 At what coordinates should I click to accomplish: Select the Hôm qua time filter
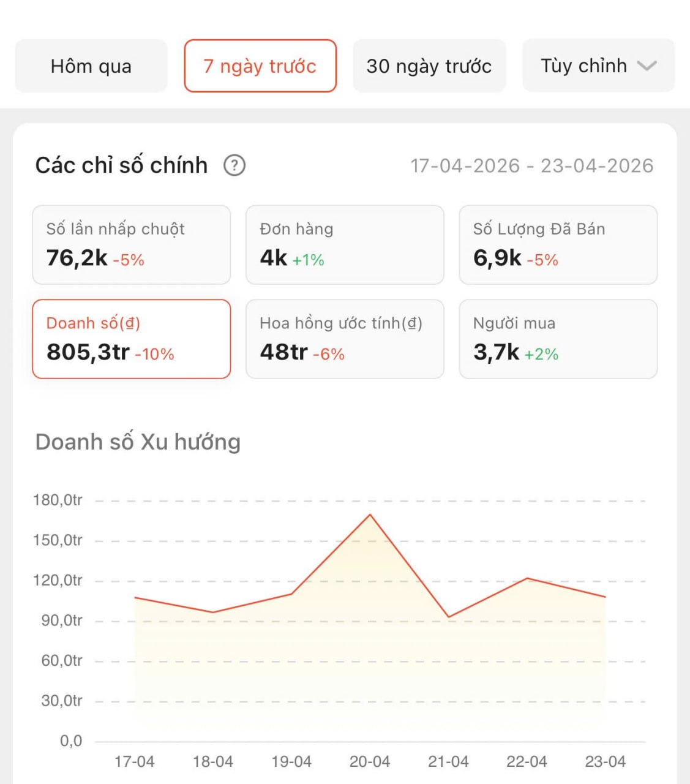[91, 66]
